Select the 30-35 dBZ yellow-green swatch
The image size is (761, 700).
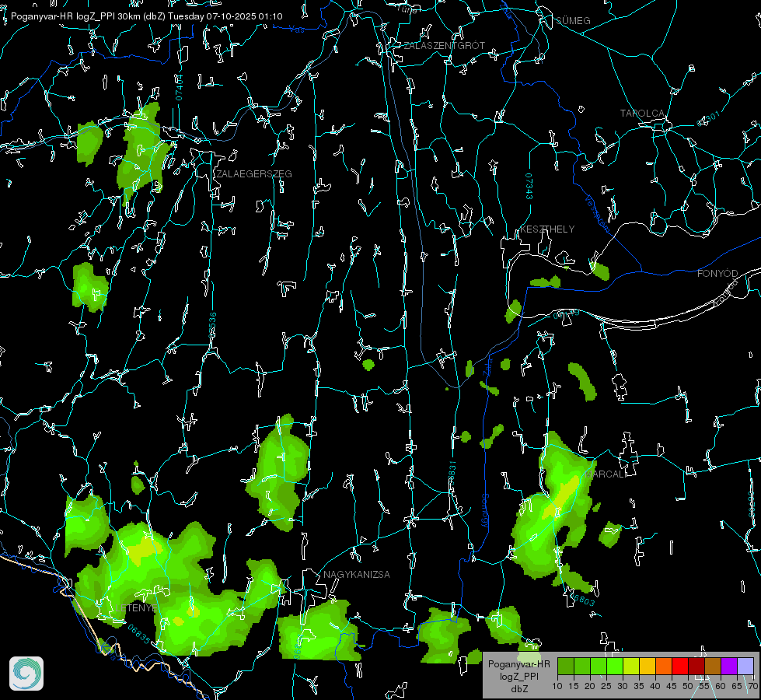coord(631,667)
